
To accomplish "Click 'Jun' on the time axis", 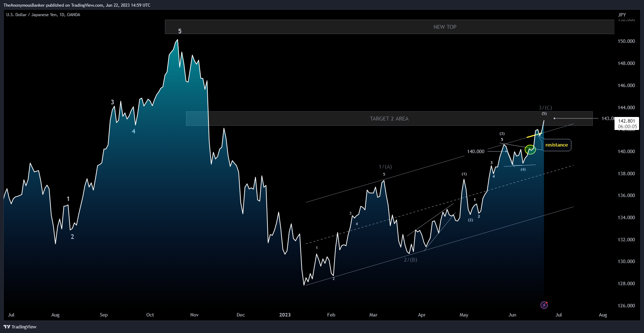I will pyautogui.click(x=512, y=315).
